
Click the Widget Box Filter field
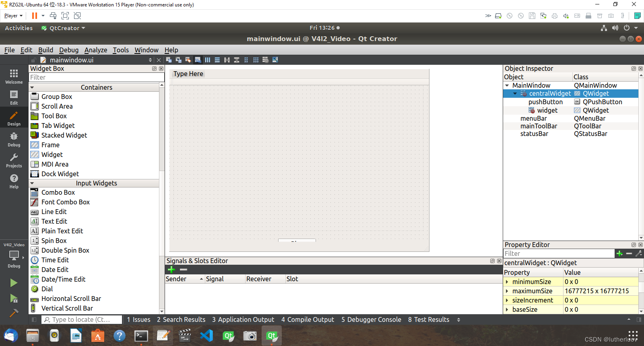pyautogui.click(x=97, y=77)
